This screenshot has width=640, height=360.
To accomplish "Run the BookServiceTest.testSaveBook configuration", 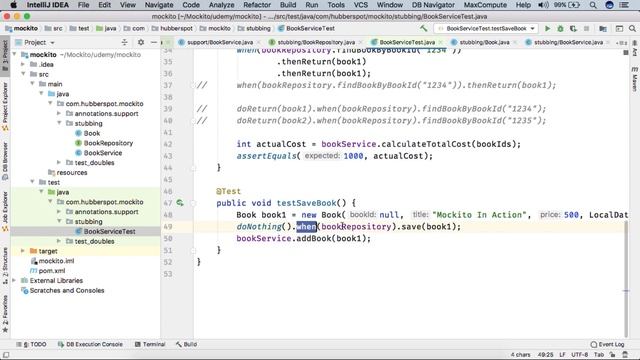I will (x=547, y=29).
